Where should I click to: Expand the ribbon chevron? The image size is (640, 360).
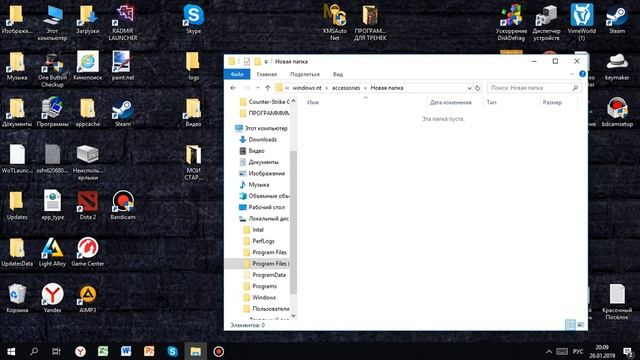572,74
